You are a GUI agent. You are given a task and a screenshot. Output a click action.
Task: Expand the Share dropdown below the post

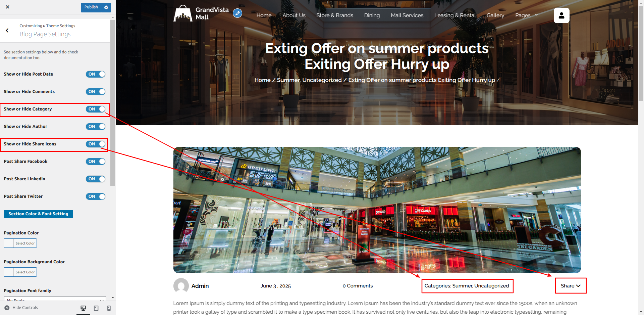pos(570,286)
